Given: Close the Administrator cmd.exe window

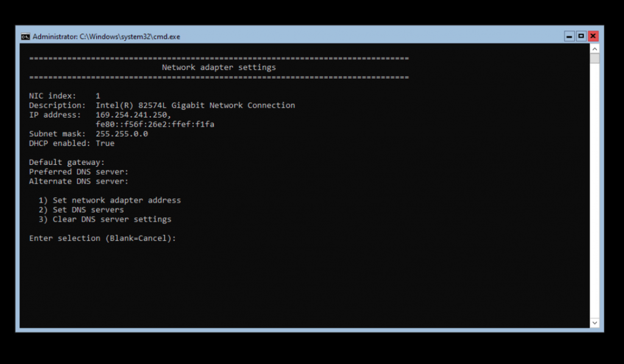Looking at the screenshot, I should (593, 36).
